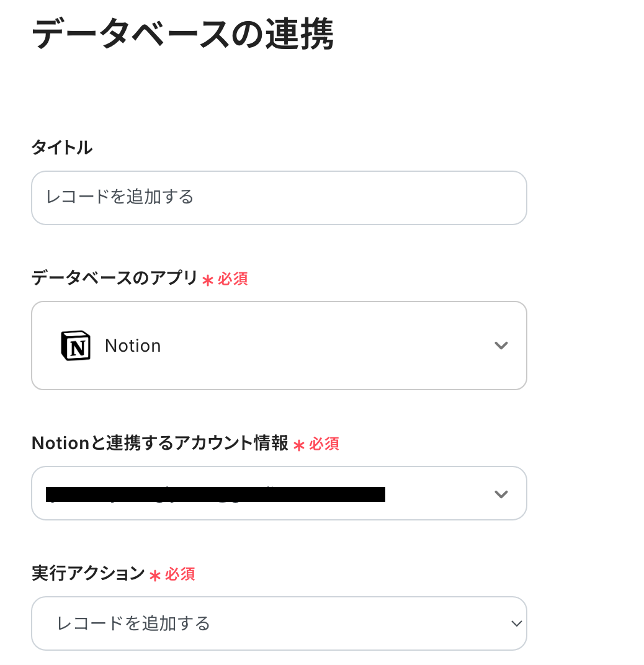
Task: Click the blacked-out account name
Action: (x=215, y=494)
